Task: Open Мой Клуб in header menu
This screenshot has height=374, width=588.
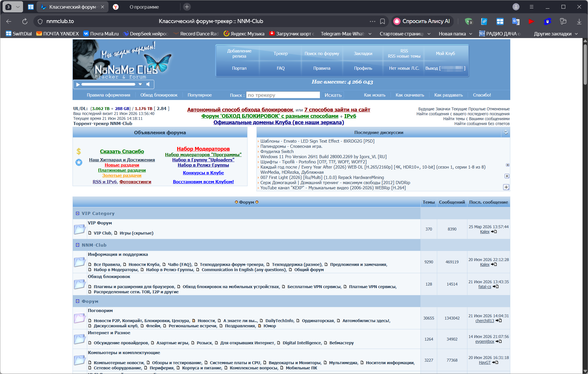Action: 445,54
